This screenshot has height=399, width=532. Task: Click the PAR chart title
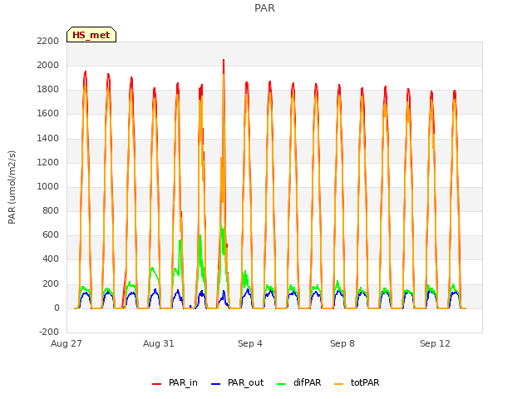tap(264, 8)
